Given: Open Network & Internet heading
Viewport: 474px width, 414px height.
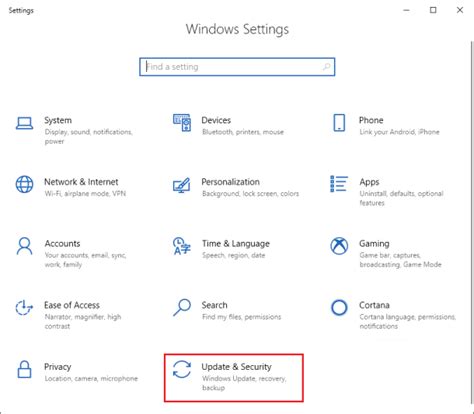Looking at the screenshot, I should pos(81,182).
